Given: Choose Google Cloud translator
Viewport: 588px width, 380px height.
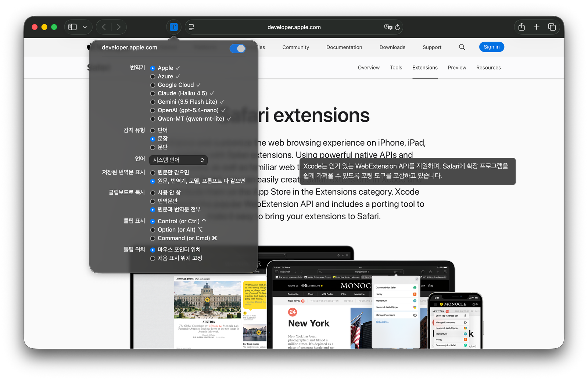Looking at the screenshot, I should [x=175, y=85].
